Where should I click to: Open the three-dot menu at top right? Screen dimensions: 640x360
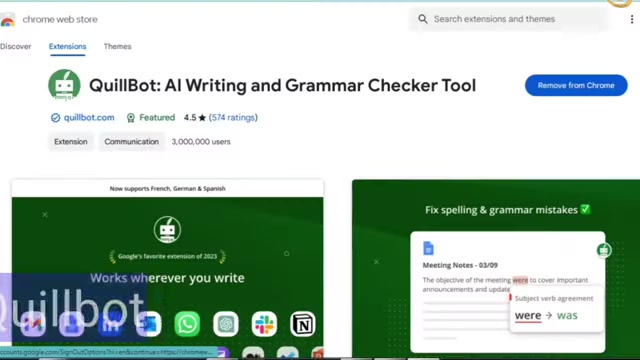coord(632,19)
